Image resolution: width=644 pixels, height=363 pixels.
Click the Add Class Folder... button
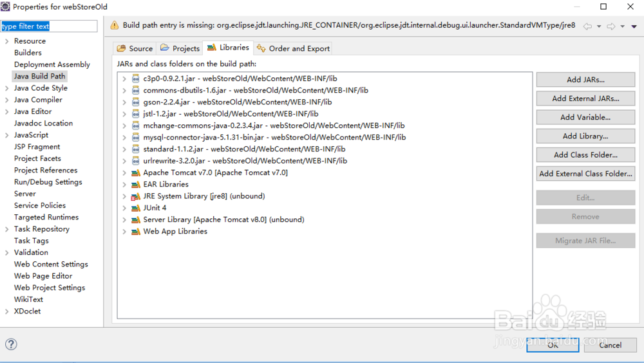[585, 155]
